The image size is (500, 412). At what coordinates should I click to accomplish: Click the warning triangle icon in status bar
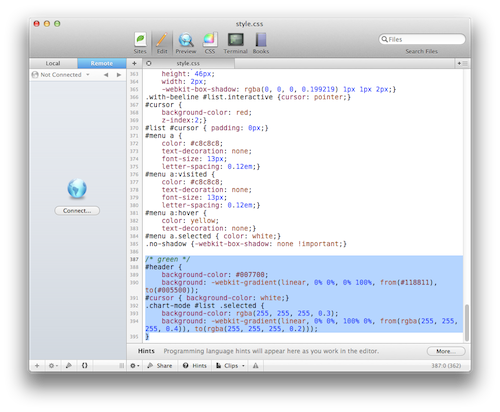256,366
